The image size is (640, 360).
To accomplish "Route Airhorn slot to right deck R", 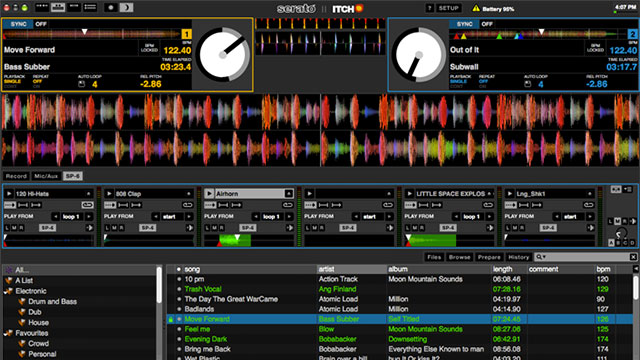I will [221, 228].
